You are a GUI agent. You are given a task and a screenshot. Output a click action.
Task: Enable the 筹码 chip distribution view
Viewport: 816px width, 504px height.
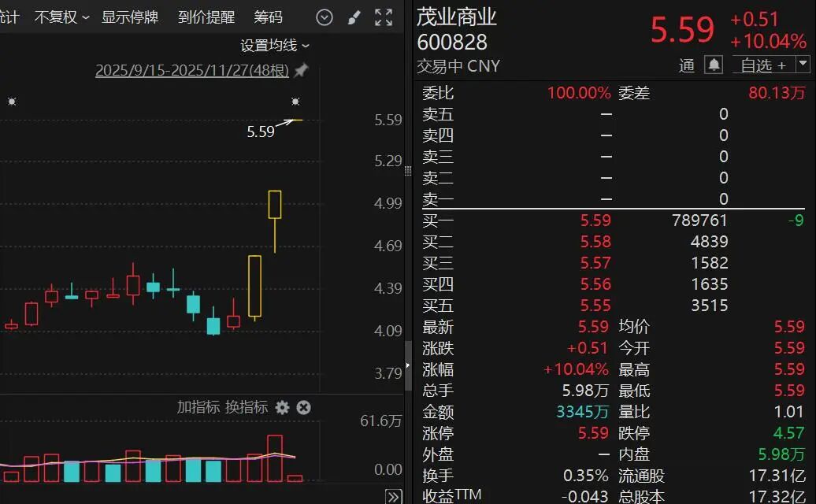tap(269, 17)
